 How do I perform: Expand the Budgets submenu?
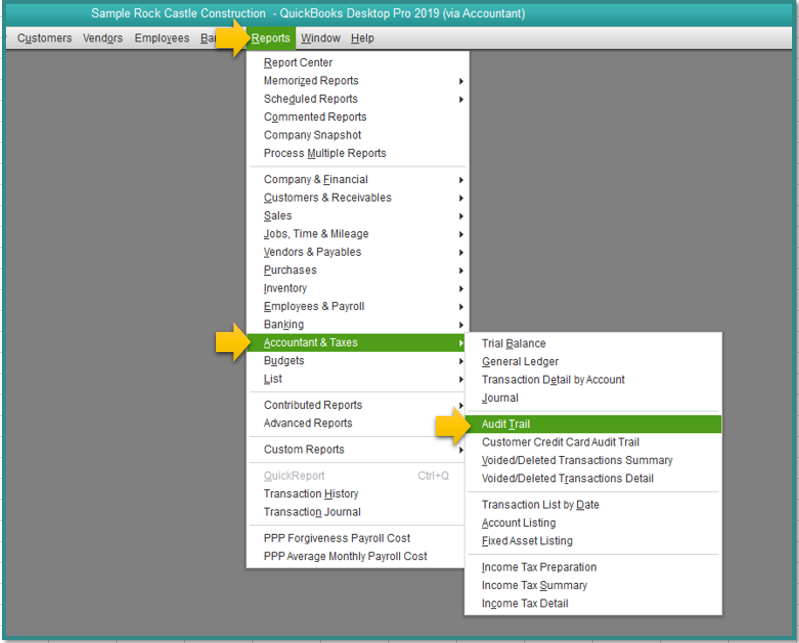click(x=357, y=361)
